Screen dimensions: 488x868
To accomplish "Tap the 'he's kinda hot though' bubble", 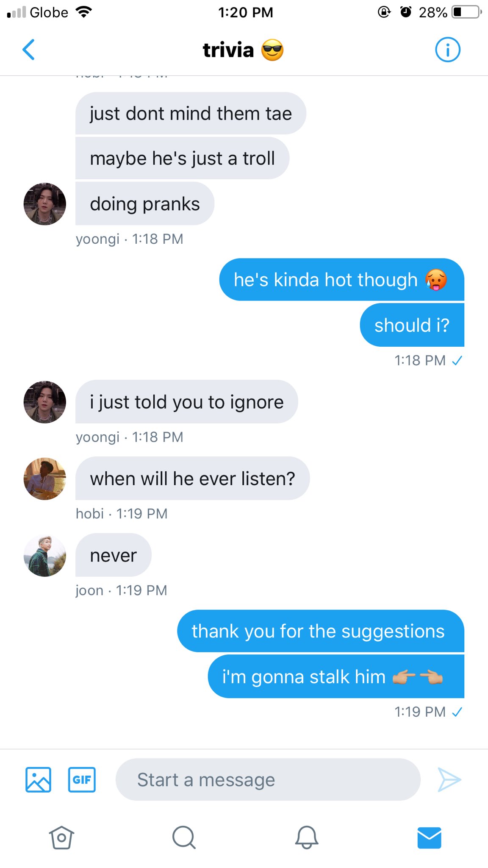I will (341, 280).
